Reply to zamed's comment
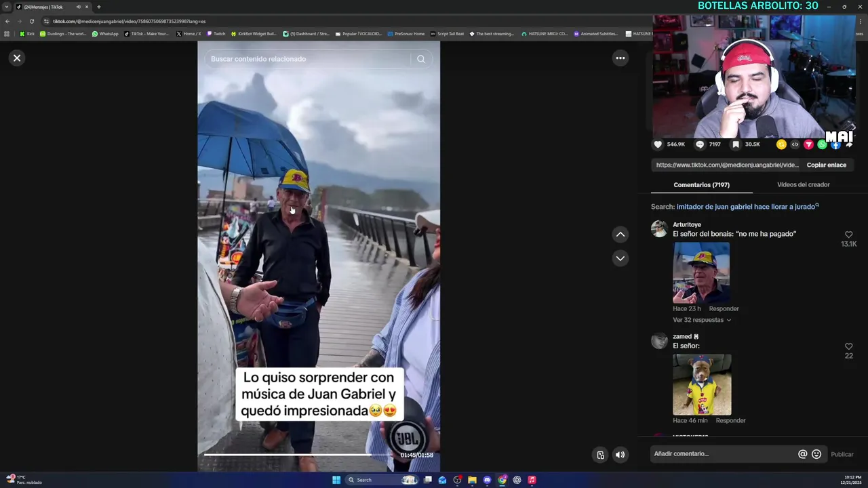 pos(730,421)
